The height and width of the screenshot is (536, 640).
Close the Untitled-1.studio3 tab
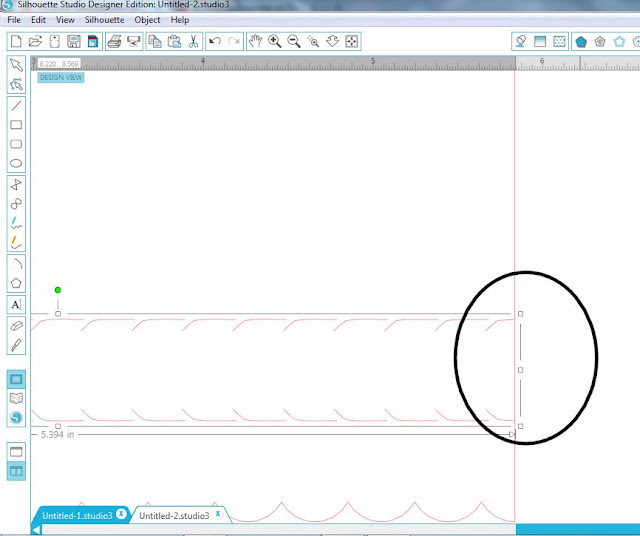(x=121, y=514)
